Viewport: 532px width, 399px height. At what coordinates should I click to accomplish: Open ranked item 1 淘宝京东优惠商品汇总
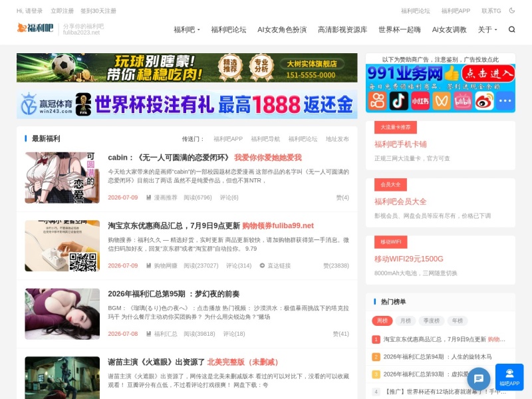coord(444,339)
